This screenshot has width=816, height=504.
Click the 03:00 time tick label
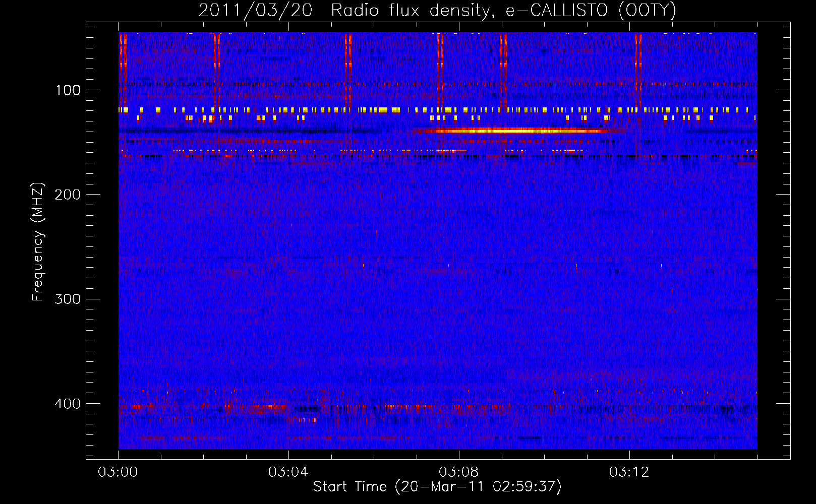pyautogui.click(x=118, y=472)
